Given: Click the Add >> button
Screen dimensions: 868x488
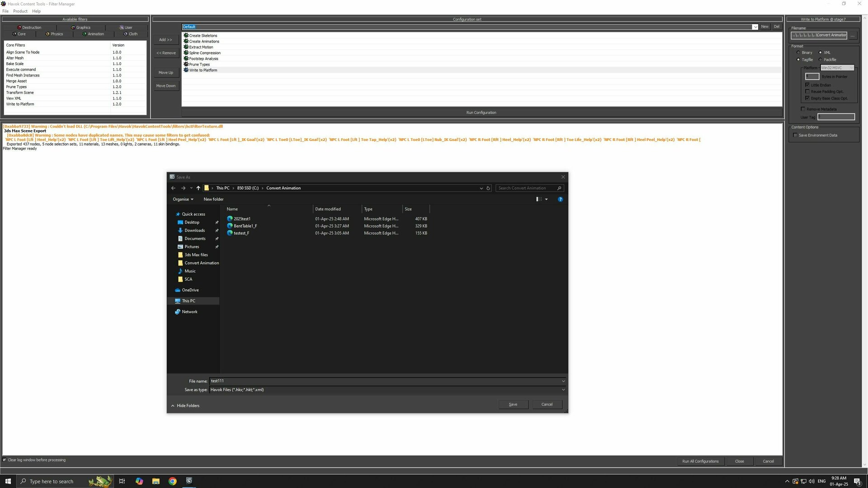Looking at the screenshot, I should [x=165, y=40].
